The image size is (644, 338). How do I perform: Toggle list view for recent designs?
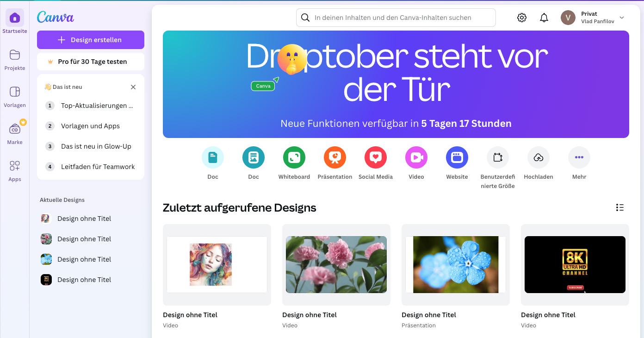pos(620,207)
